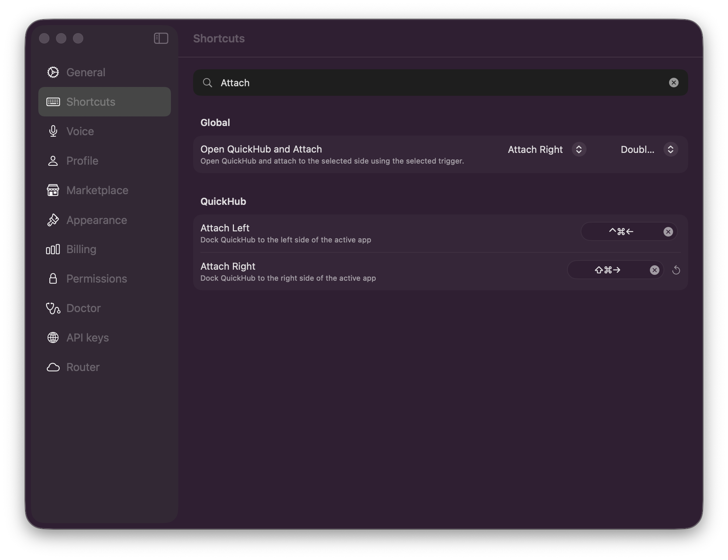Click the Attach Left shortcut recorder field

click(x=629, y=232)
